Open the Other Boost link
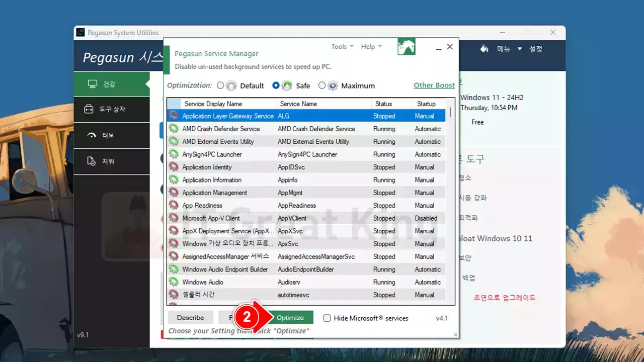This screenshot has height=362, width=644. [434, 85]
